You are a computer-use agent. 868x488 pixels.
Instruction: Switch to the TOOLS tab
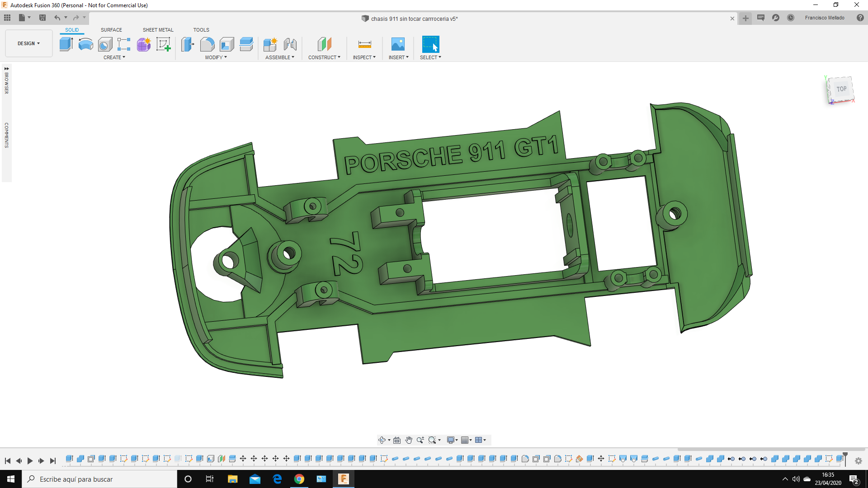[x=201, y=30]
